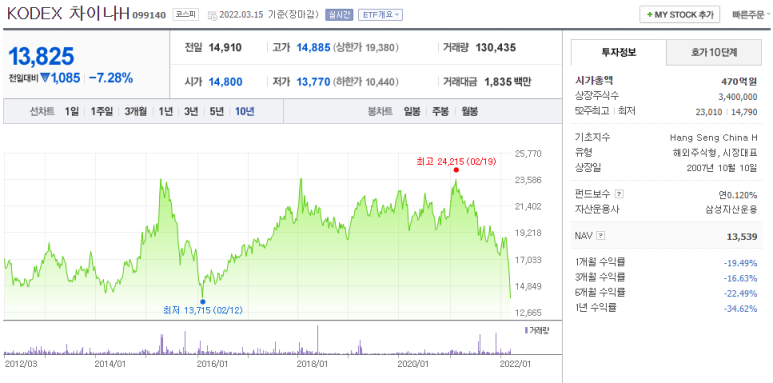Select the 3개월 chart range

pos(136,111)
